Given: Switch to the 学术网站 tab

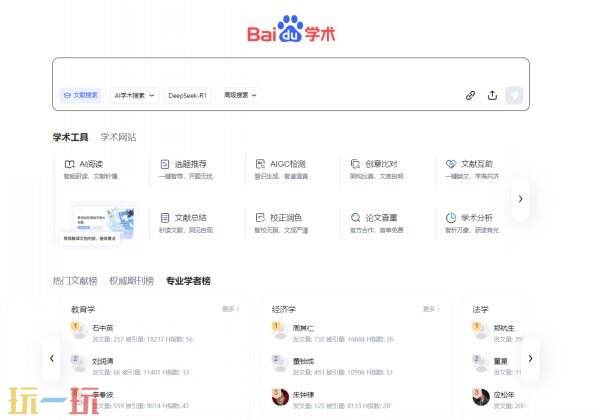Looking at the screenshot, I should pos(118,137).
